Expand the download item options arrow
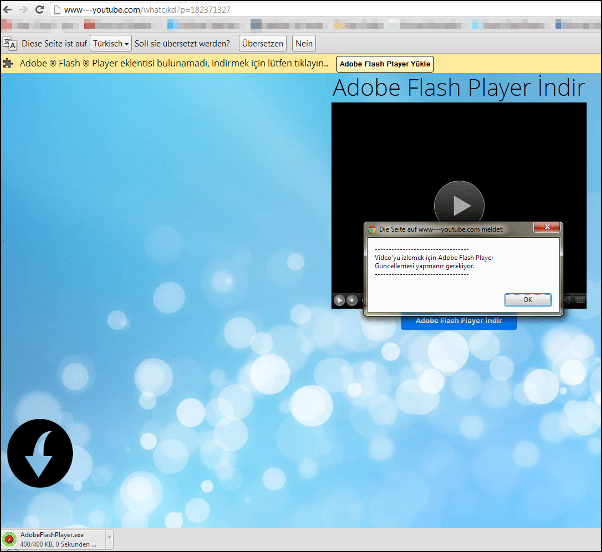 click(109, 537)
